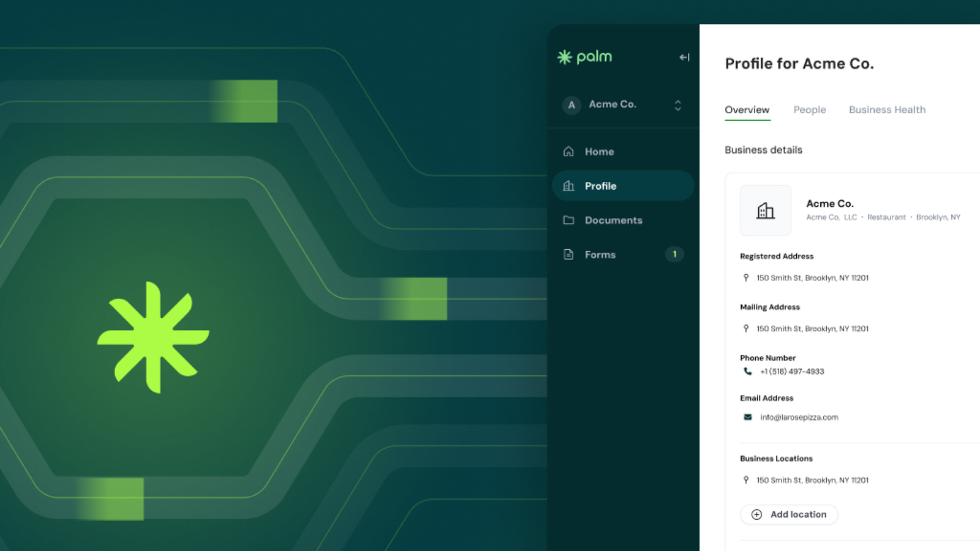Collapse the sidebar with arrow icon
980x551 pixels.
[684, 58]
